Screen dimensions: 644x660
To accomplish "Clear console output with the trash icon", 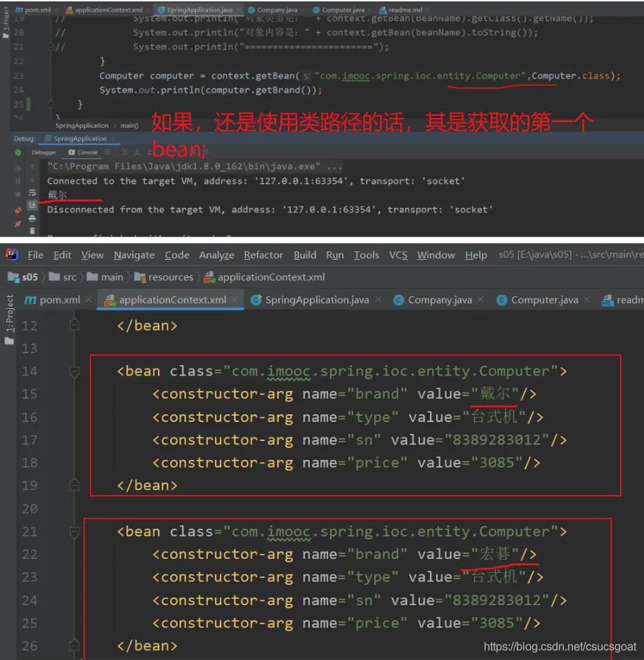I will click(32, 231).
